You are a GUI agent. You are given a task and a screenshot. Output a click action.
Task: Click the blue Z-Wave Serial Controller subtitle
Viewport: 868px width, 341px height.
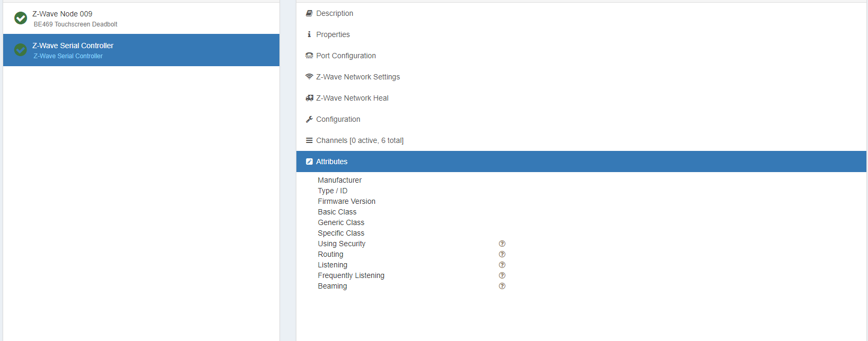pos(68,56)
